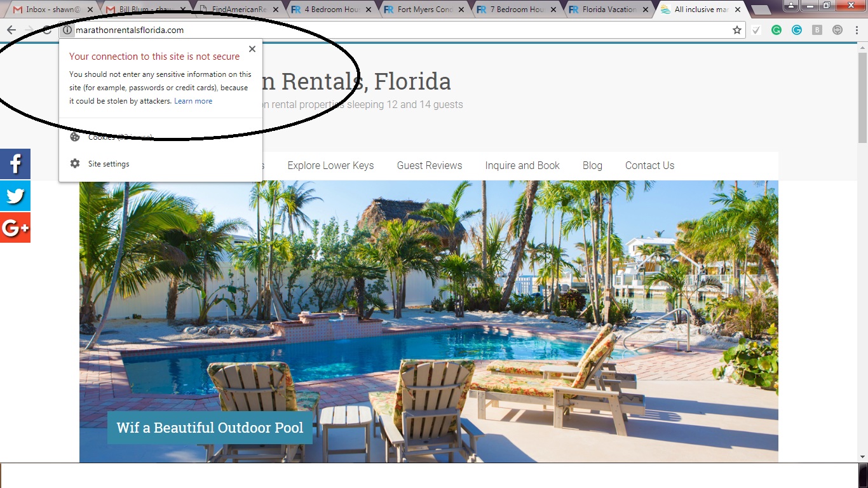Click the Twitter share icon
The width and height of the screenshot is (868, 488).
(15, 196)
